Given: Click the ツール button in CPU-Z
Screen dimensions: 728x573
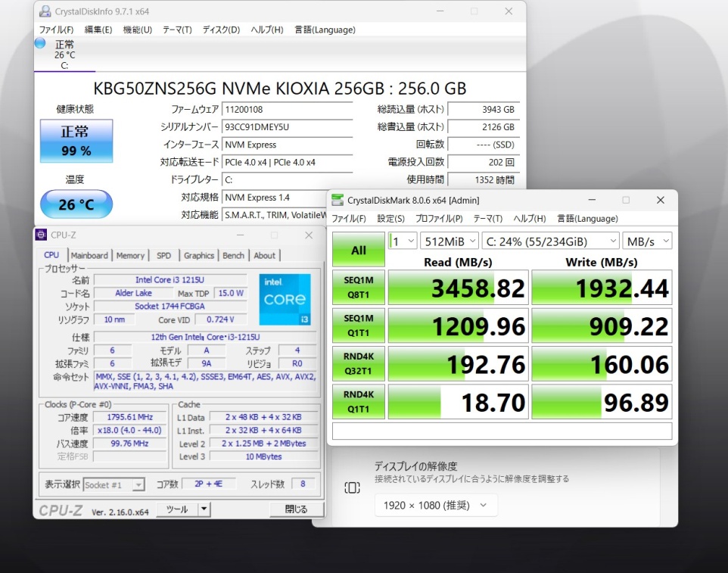Looking at the screenshot, I should point(177,509).
